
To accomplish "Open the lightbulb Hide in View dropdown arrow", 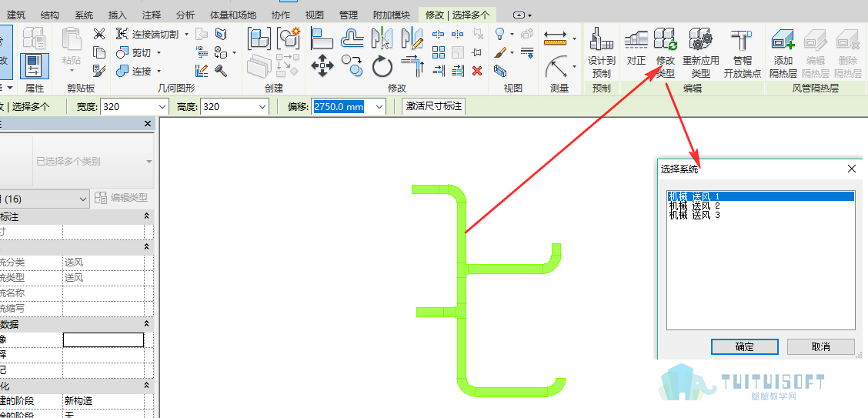I will click(x=512, y=35).
